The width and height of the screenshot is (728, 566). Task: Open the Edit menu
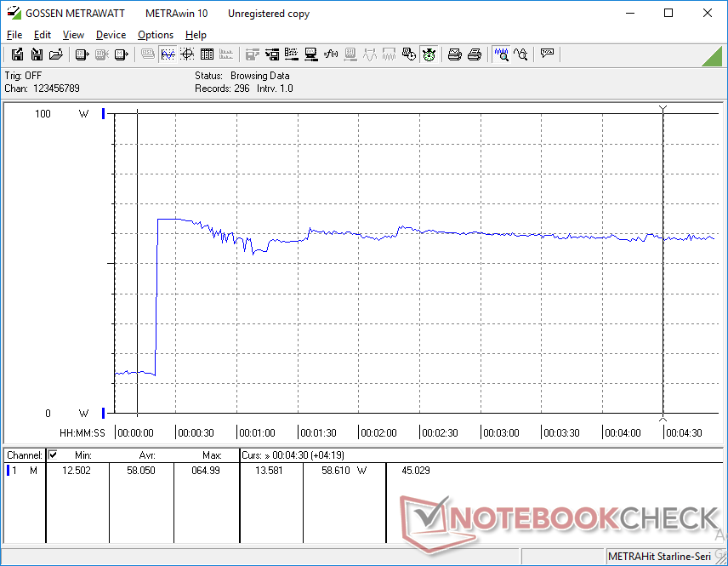click(43, 35)
